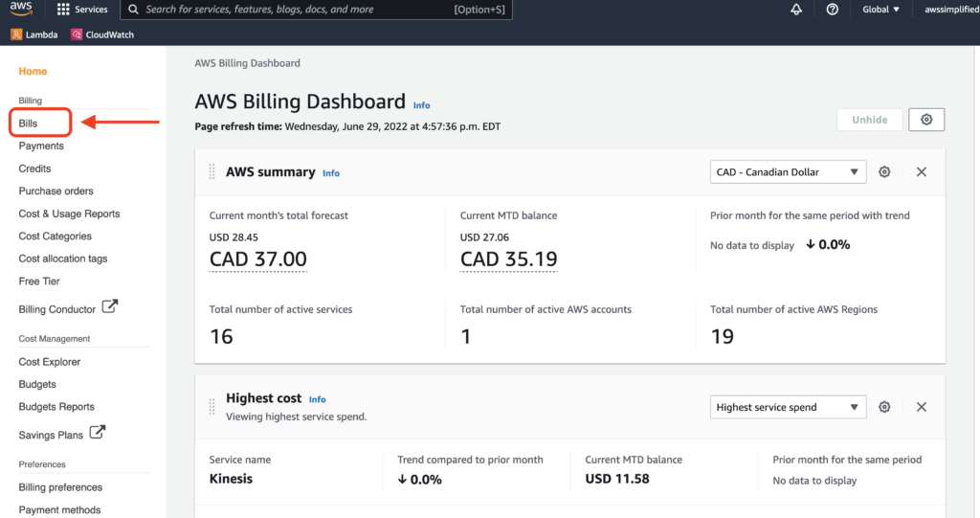This screenshot has width=980, height=518.
Task: Select Bills in the billing sidebar
Action: point(29,124)
